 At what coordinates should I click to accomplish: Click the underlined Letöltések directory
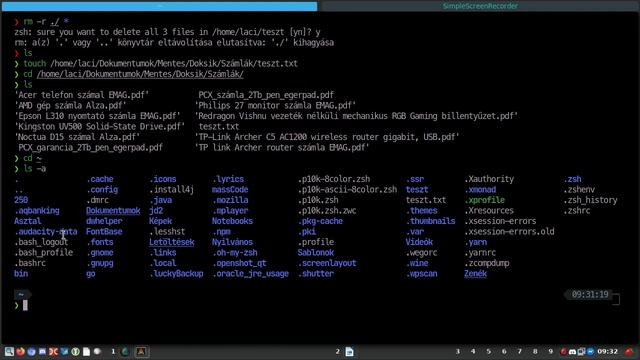[172, 242]
